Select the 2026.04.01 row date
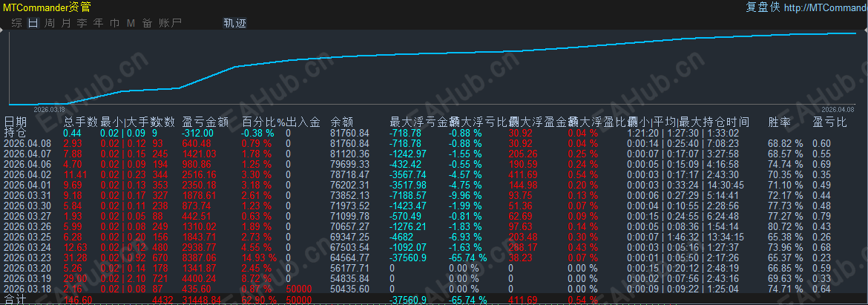This screenshot has height=305, width=868. click(x=27, y=185)
